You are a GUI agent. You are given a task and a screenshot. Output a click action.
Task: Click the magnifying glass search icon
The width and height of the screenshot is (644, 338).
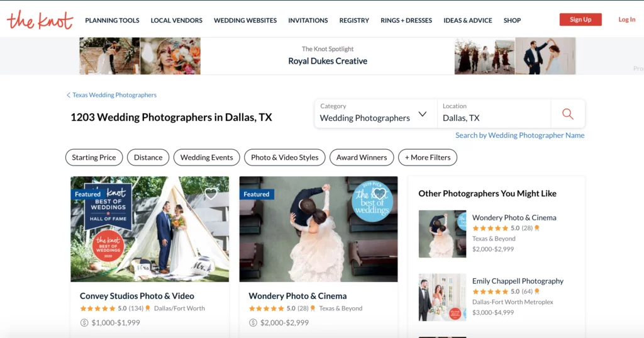[x=567, y=114]
